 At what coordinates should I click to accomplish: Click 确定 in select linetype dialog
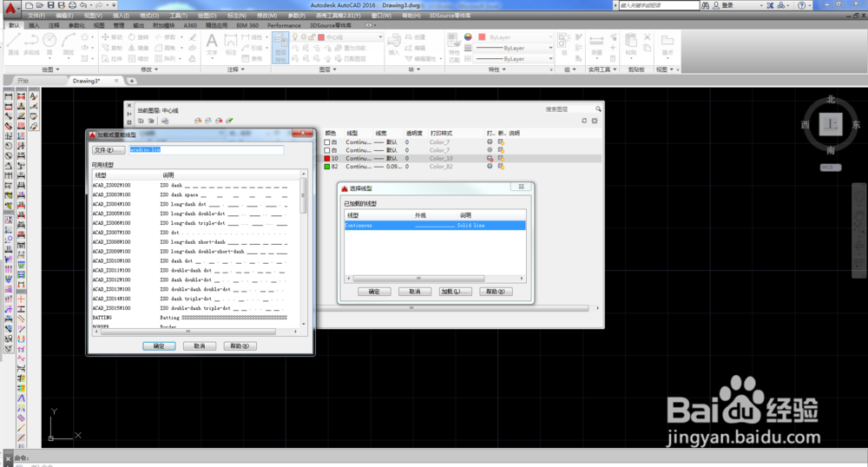[x=374, y=292]
